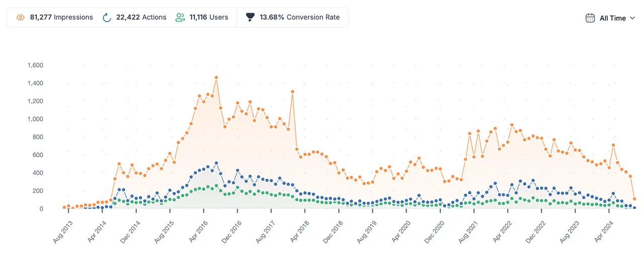Click the Dec 2020 x-axis label

coord(433,232)
